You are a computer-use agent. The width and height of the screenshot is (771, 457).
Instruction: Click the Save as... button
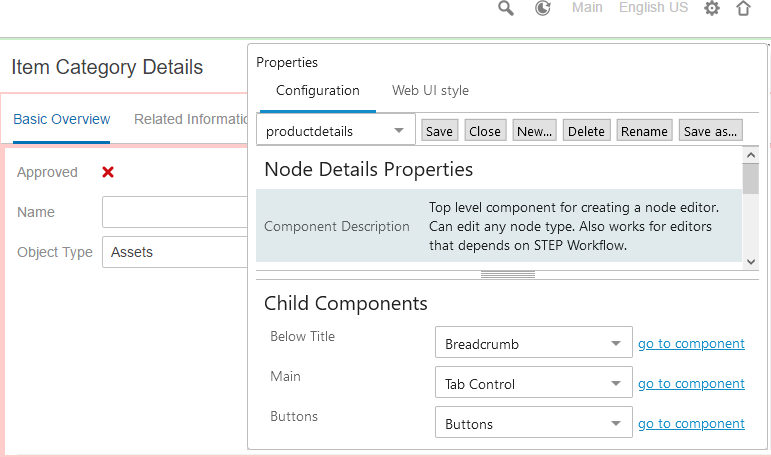pyautogui.click(x=710, y=131)
